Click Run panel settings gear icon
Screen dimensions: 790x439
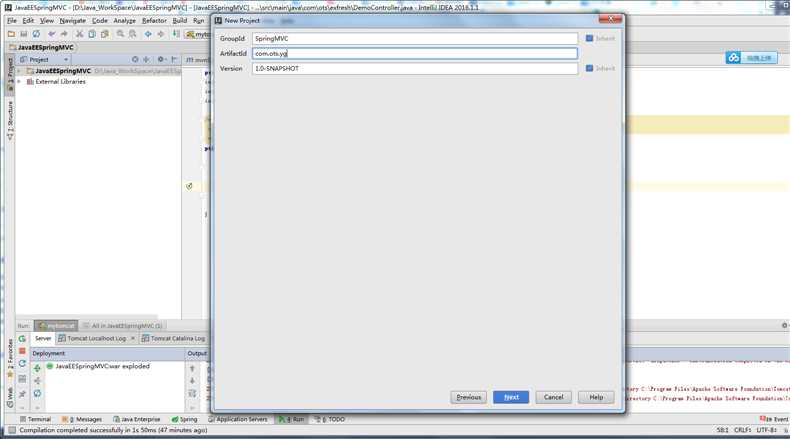coord(784,326)
